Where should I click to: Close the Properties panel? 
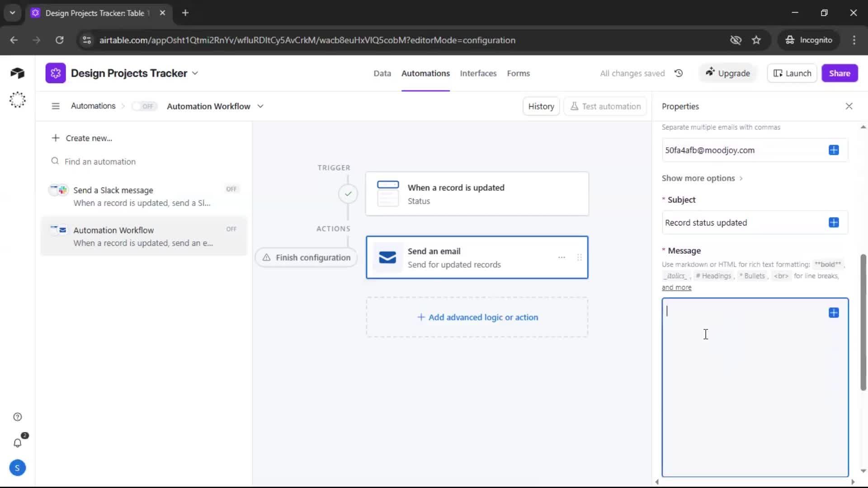(849, 106)
